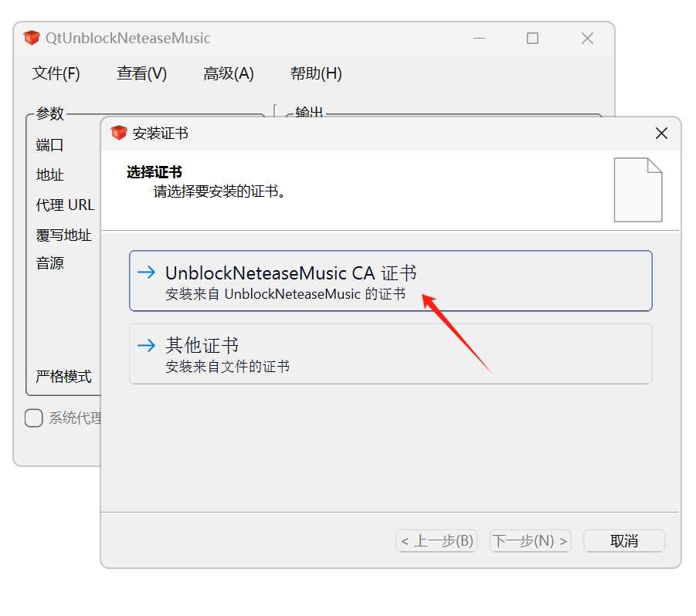
Task: Click the 选择证书 heading text
Action: click(154, 172)
